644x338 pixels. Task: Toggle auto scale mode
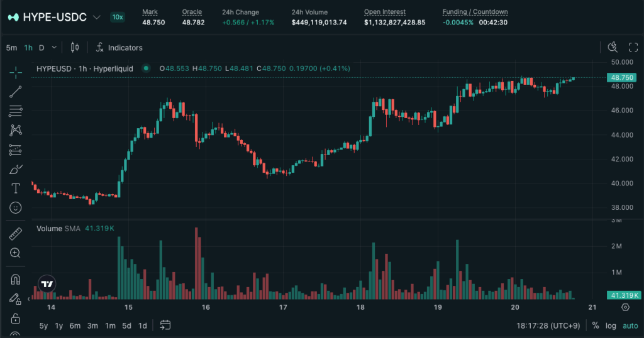tap(630, 325)
